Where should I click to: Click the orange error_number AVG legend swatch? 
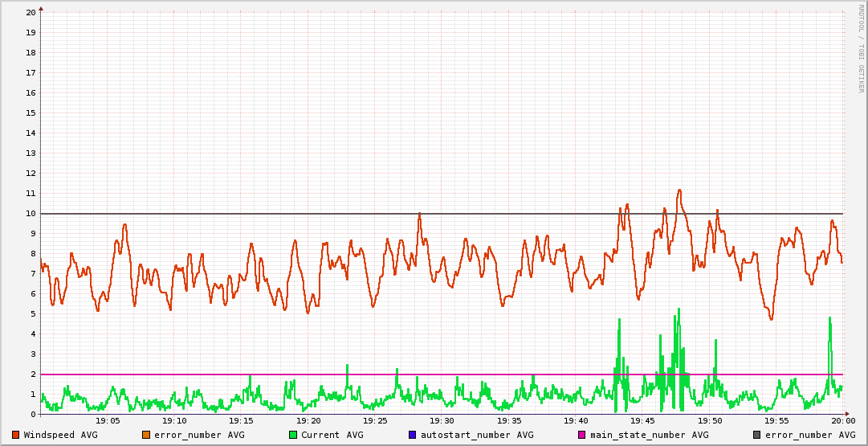click(146, 435)
